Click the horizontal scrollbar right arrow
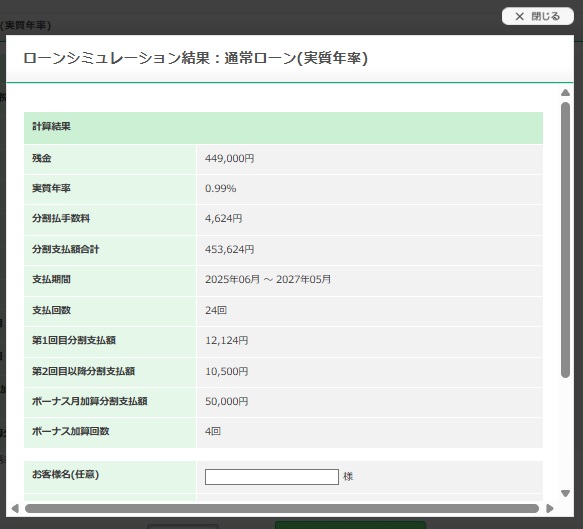The width and height of the screenshot is (583, 529). [x=550, y=508]
